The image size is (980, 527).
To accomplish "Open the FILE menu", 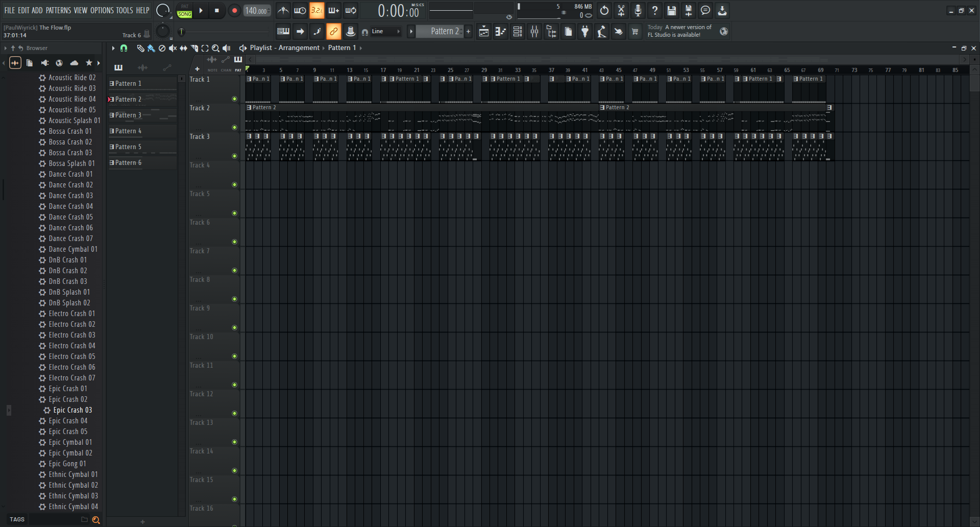I will [10, 10].
